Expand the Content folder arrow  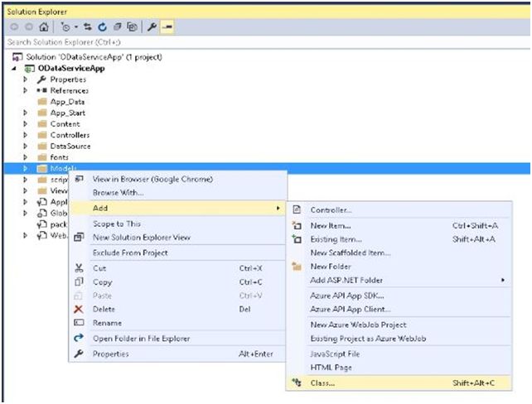pos(25,124)
